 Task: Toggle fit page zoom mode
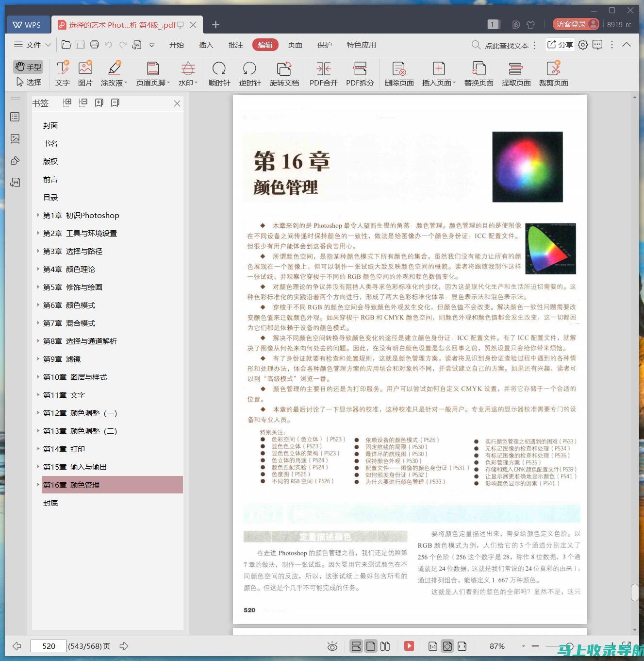(x=447, y=646)
